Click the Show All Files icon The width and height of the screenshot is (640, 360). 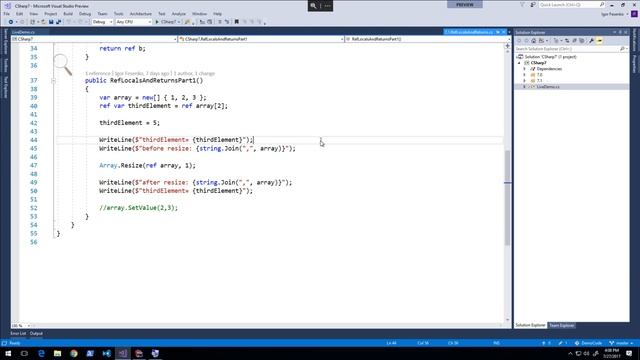click(582, 41)
